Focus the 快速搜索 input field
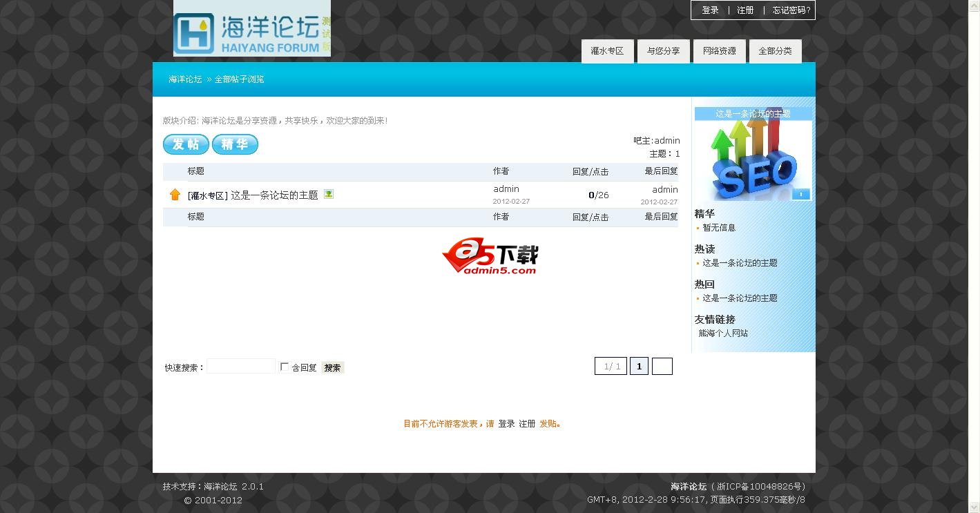The width and height of the screenshot is (980, 513). pos(241,367)
